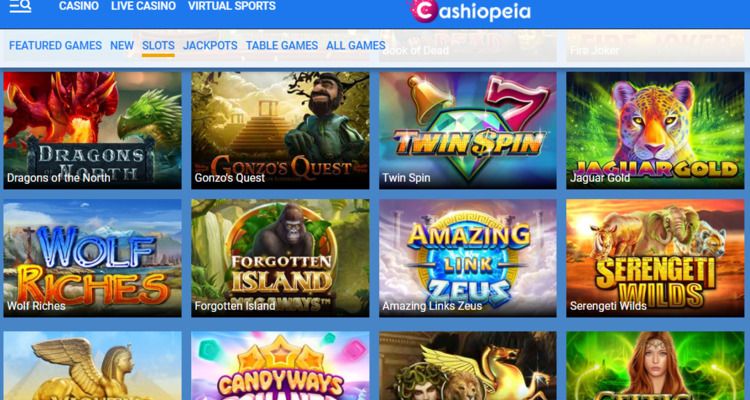Go to Live Casino
750x400 pixels.
(143, 6)
